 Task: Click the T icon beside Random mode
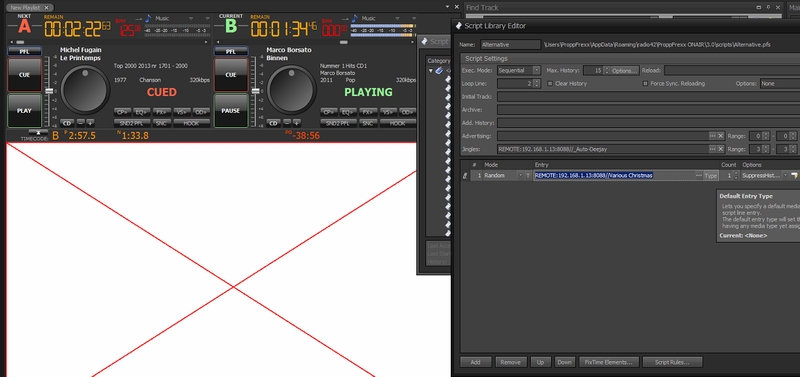[x=528, y=175]
